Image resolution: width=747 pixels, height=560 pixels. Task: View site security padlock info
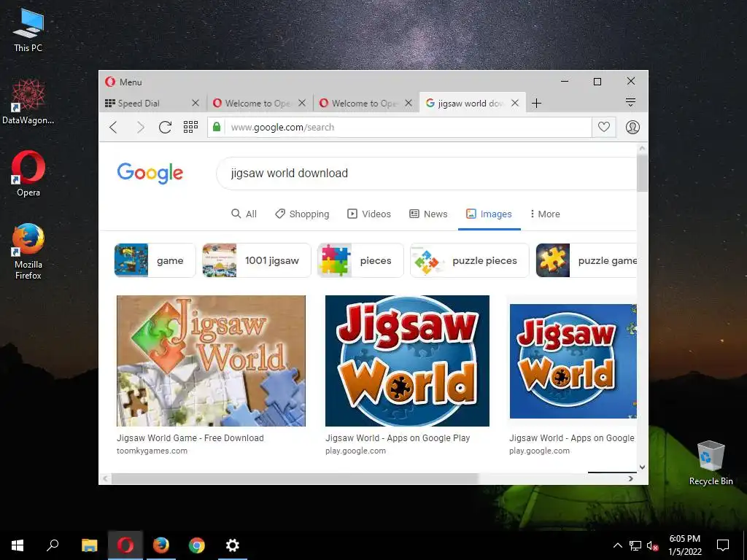click(216, 127)
